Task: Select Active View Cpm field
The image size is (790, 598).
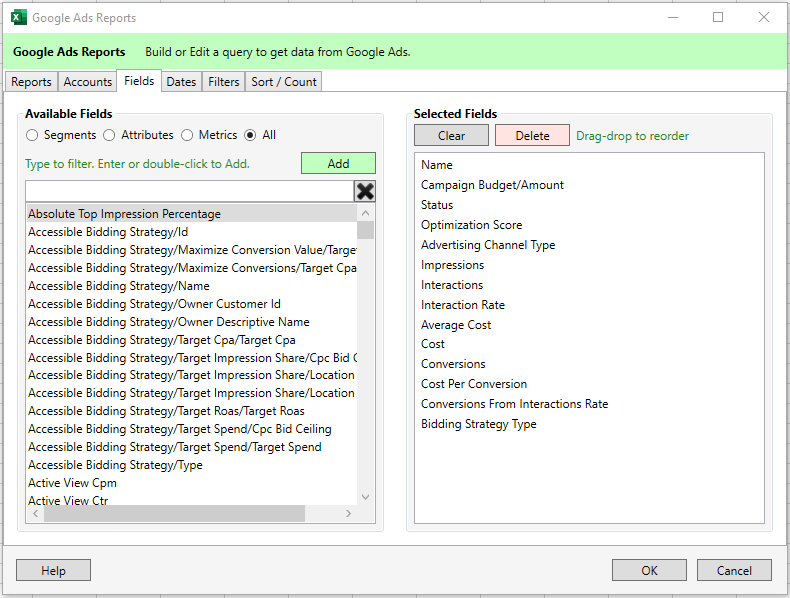Action: click(x=191, y=483)
